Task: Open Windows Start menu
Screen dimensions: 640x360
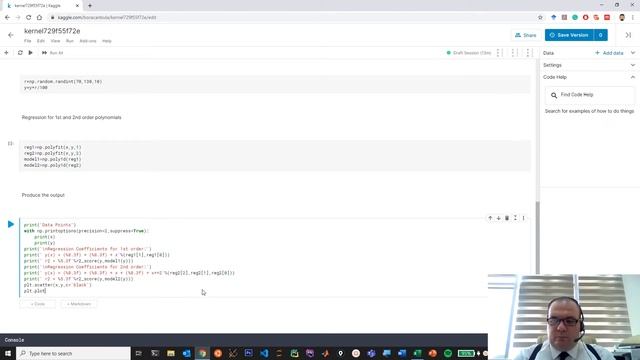Action: 8,353
